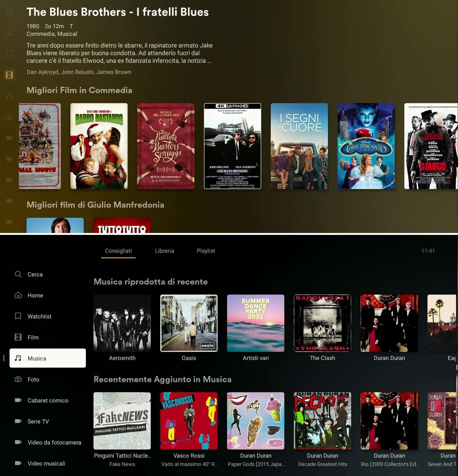This screenshot has width=458, height=476.
Task: Select the Babbo Bastardo movie poster
Action: pyautogui.click(x=99, y=146)
